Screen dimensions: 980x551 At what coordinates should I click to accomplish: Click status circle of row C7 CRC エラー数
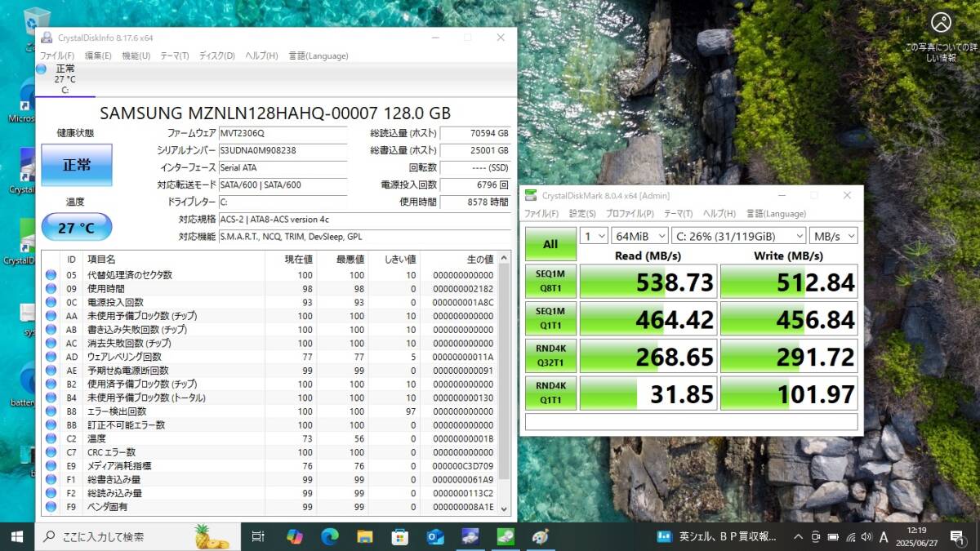51,452
